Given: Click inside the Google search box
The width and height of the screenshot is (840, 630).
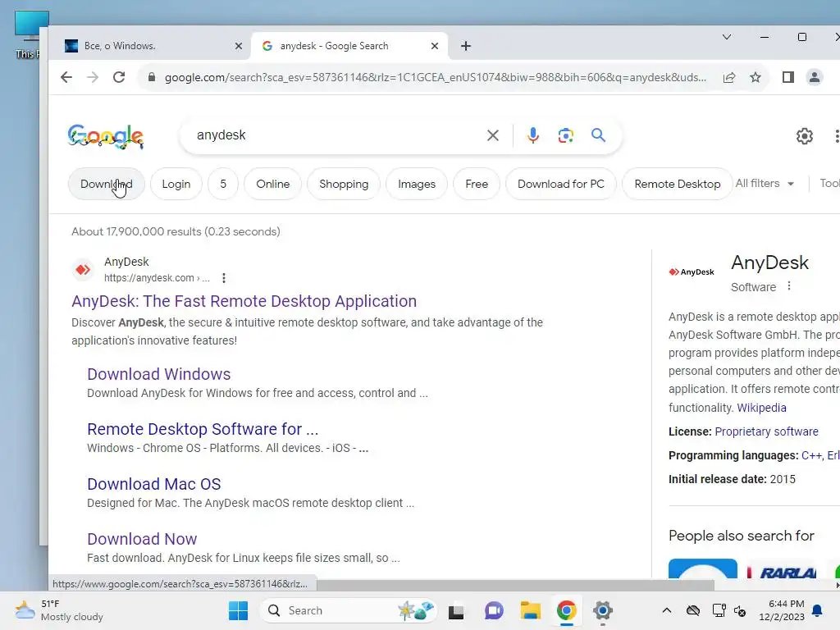Looking at the screenshot, I should (x=337, y=135).
